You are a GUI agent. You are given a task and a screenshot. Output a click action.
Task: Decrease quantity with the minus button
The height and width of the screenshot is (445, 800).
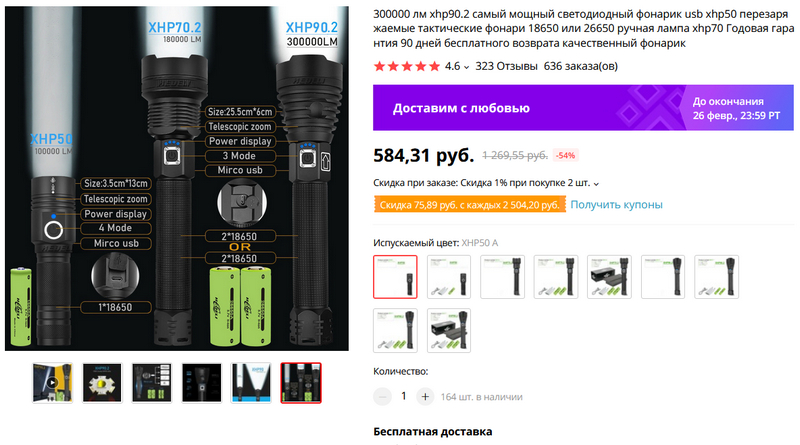point(382,397)
